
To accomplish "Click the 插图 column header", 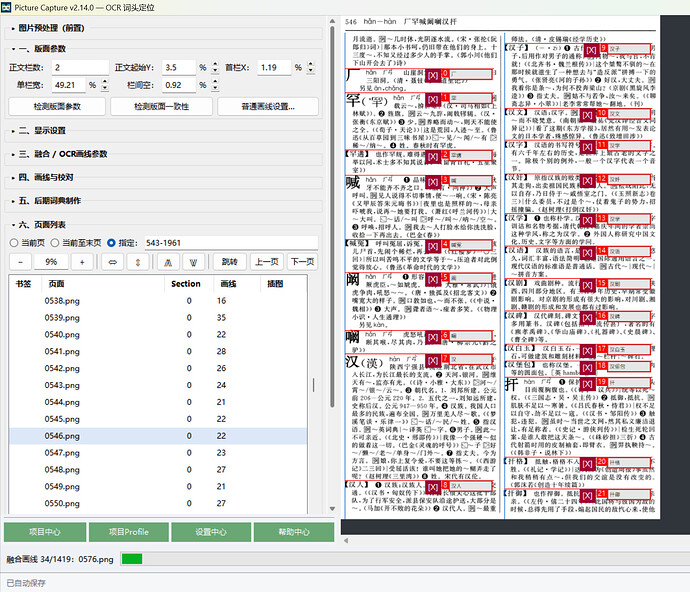I will [x=275, y=284].
